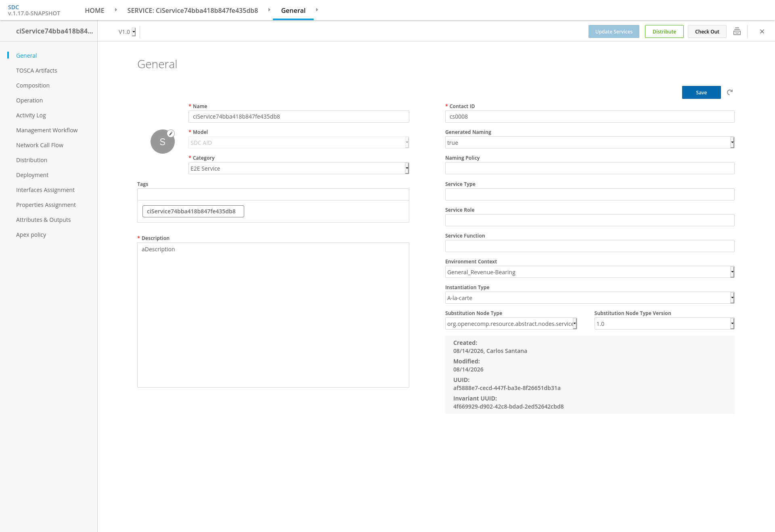Open the print/archive icon in top bar

(x=737, y=31)
